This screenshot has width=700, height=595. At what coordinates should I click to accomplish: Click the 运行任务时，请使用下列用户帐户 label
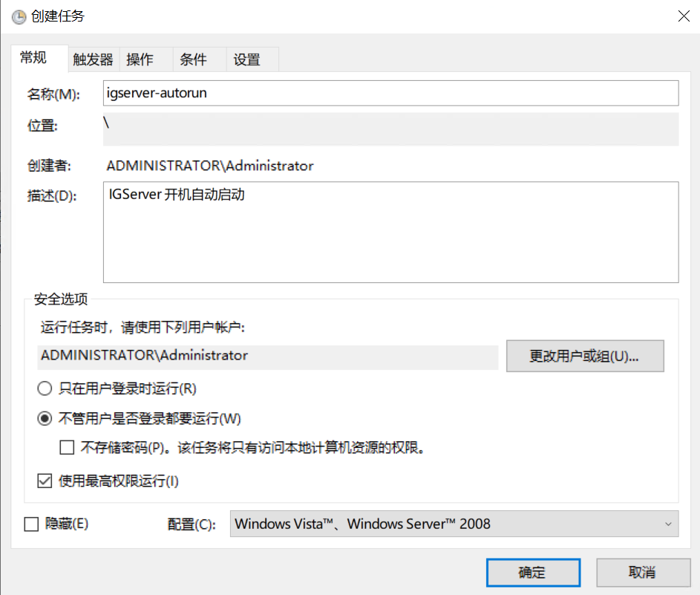[143, 328]
